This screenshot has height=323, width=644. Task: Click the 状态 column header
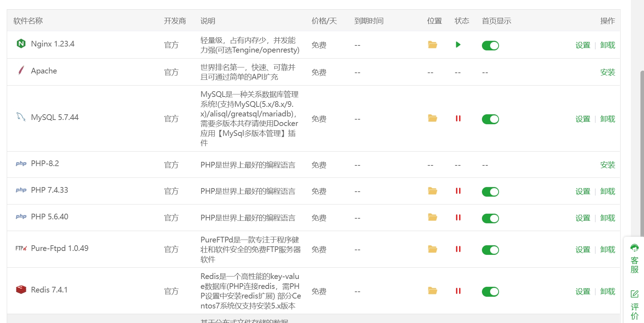pos(462,21)
